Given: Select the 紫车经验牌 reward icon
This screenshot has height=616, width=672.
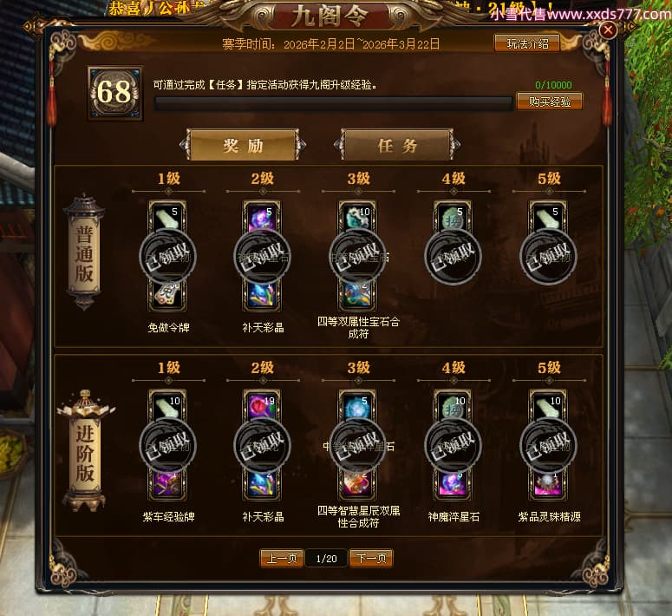Looking at the screenshot, I should [x=167, y=485].
